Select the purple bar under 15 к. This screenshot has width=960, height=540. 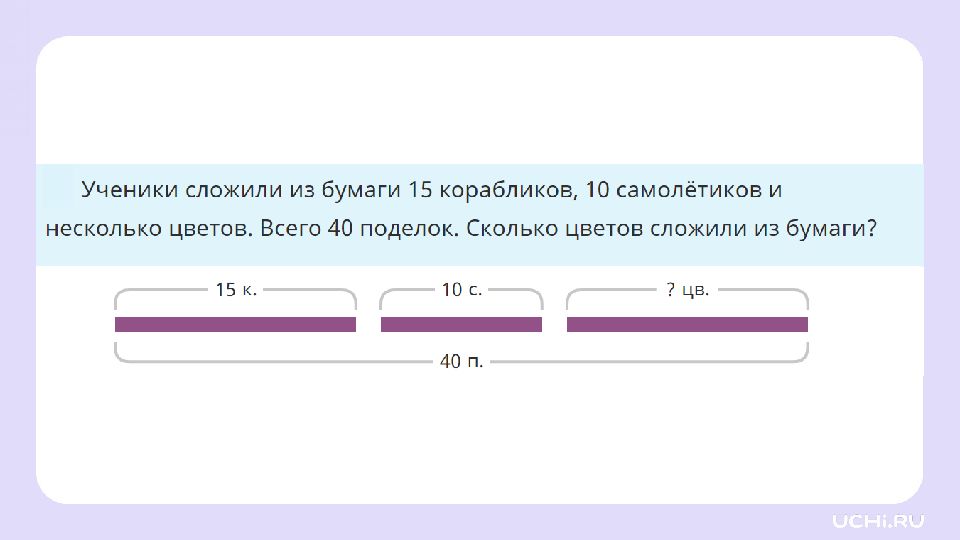[236, 324]
